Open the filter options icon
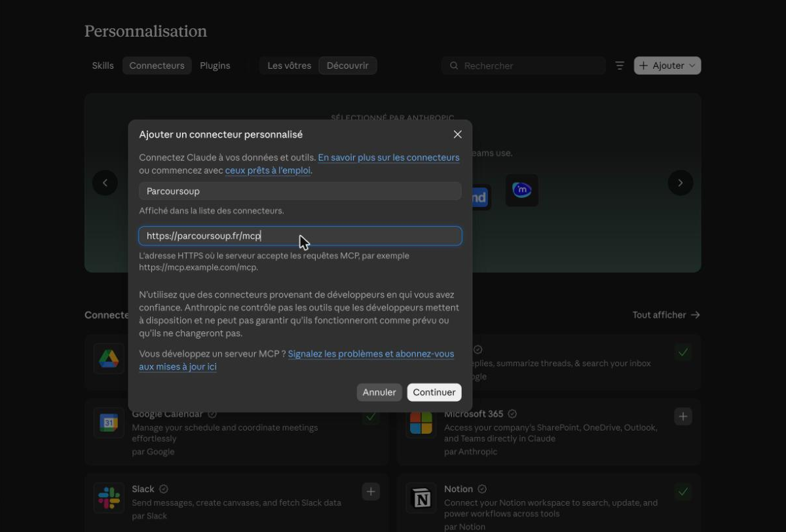This screenshot has width=786, height=532. [620, 66]
